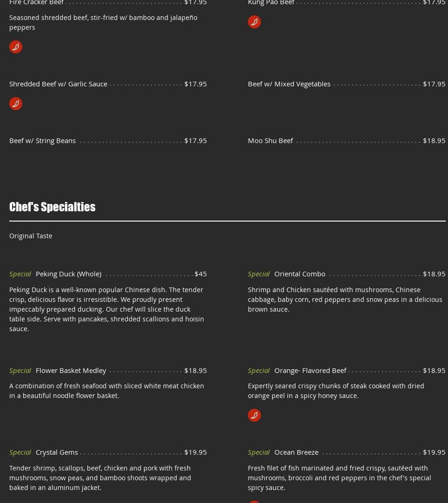Select Beef w/ String Beans item
Screen dimensions: 448x503
click(42, 141)
